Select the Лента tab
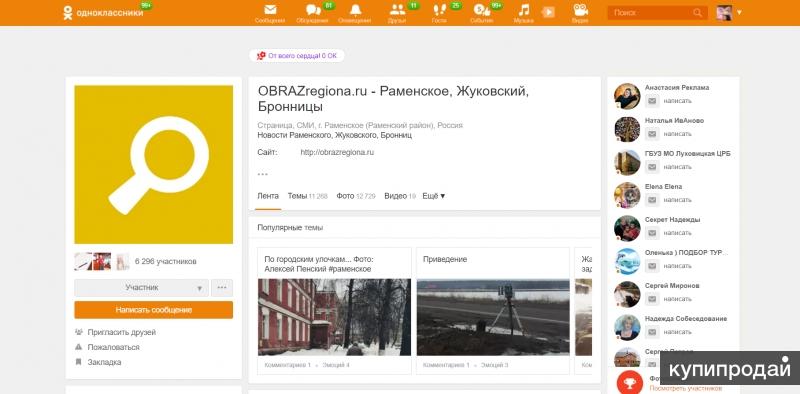 [x=268, y=196]
